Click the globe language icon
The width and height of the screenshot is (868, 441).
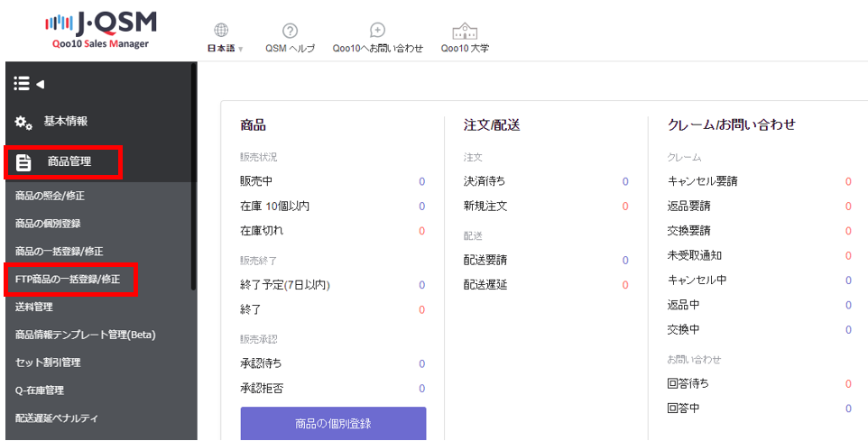pos(221,30)
